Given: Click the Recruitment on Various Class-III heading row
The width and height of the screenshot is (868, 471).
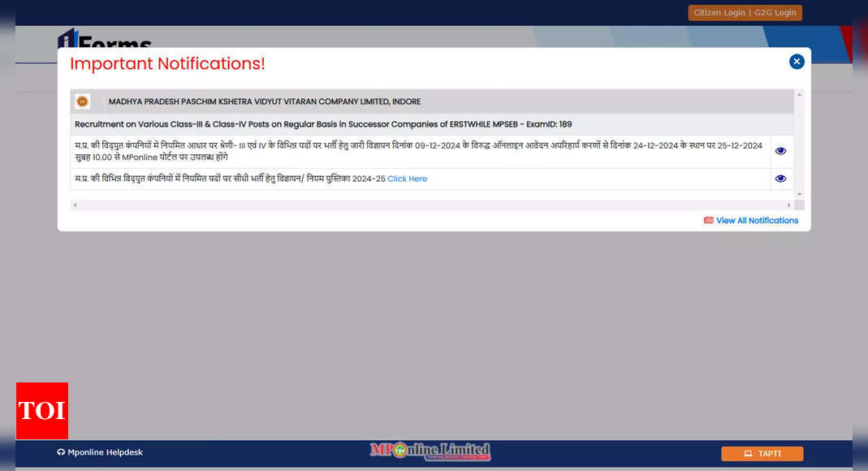Looking at the screenshot, I should pyautogui.click(x=323, y=124).
